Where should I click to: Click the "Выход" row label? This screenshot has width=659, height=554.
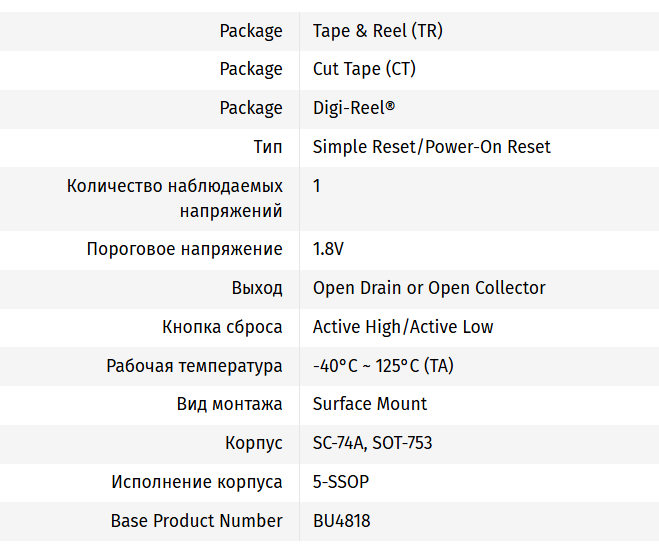click(x=257, y=288)
